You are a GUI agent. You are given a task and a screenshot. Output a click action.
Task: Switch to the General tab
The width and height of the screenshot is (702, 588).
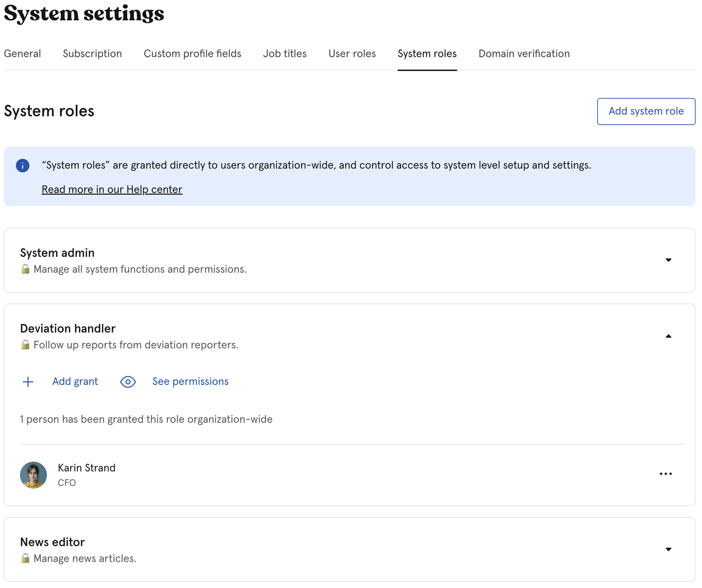click(22, 54)
